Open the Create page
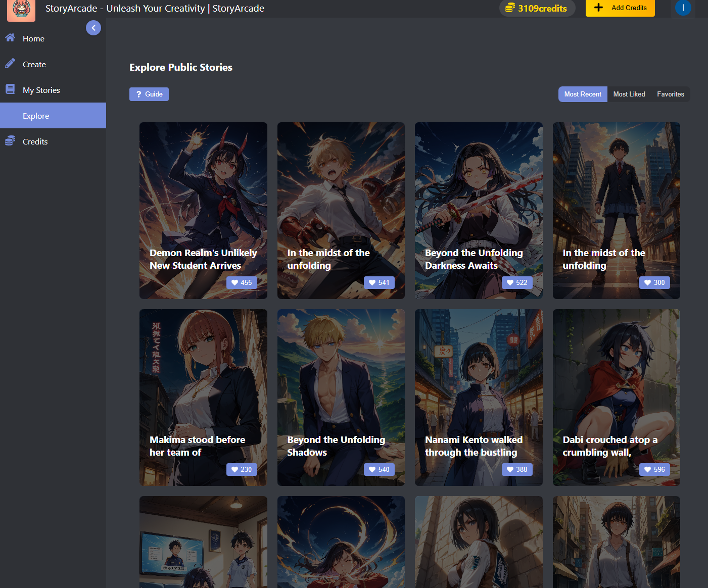The image size is (708, 588). 53,64
